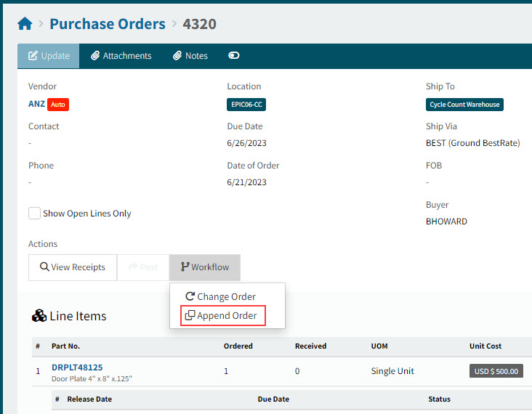532x414 pixels.
Task: Open the Purchase Orders breadcrumb link
Action: click(107, 24)
